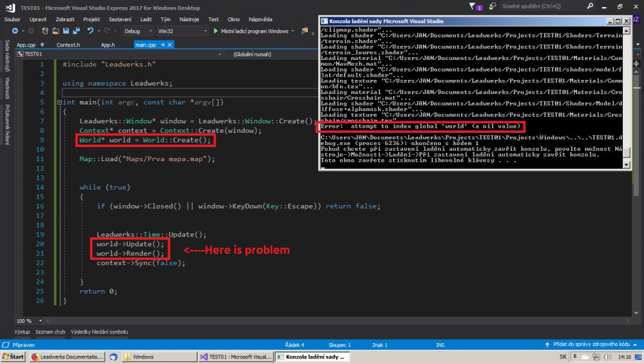Switch to the Context.h tab
644x363 pixels.
click(68, 45)
